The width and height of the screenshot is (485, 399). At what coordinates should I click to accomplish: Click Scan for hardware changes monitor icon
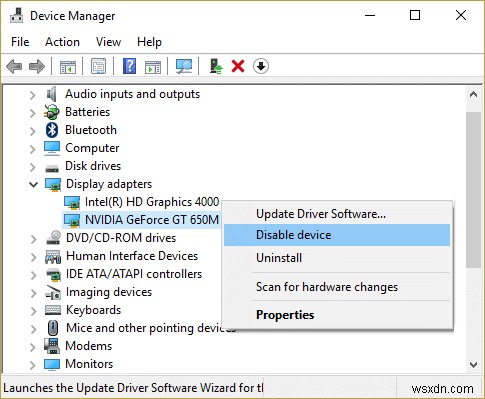click(x=184, y=66)
